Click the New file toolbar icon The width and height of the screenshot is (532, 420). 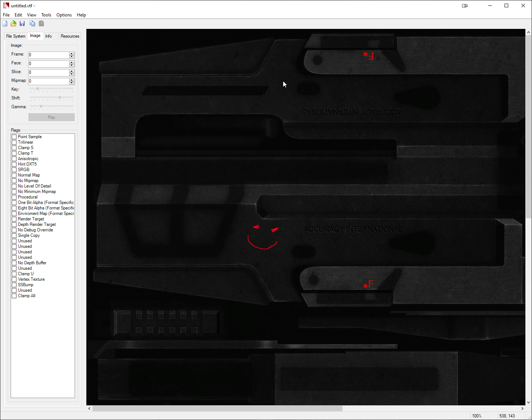click(x=5, y=24)
